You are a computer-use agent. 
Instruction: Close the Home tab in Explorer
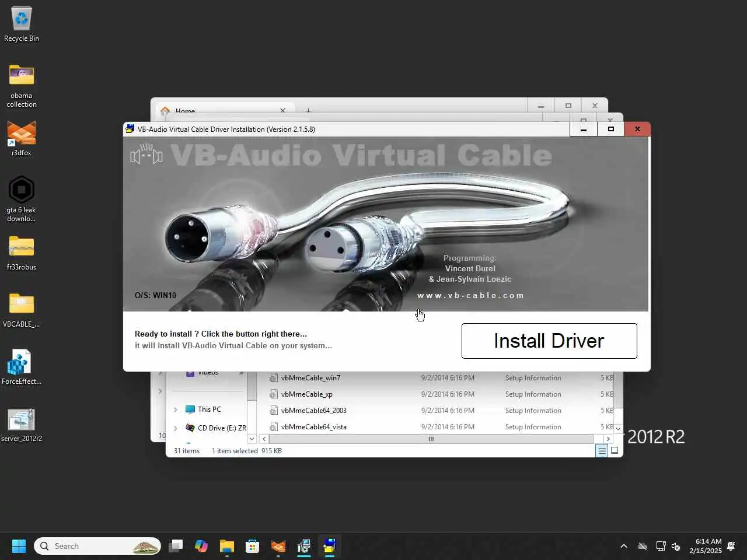[x=283, y=110]
